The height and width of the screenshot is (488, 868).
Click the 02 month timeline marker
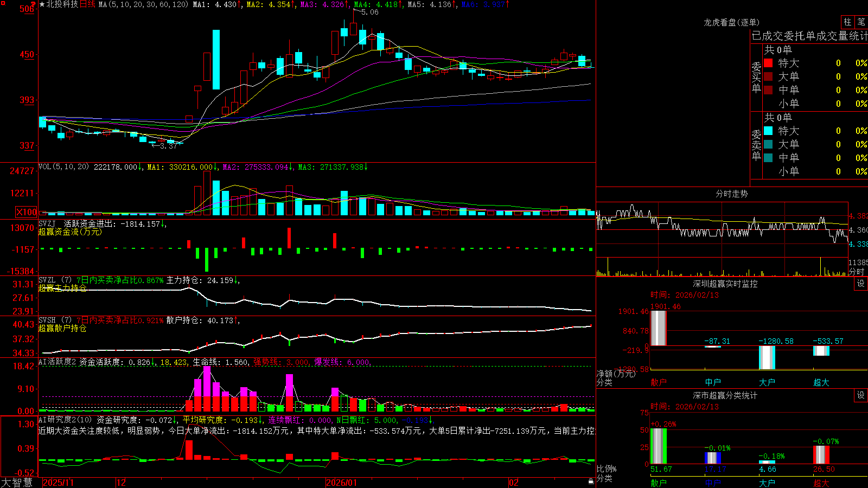(x=514, y=483)
